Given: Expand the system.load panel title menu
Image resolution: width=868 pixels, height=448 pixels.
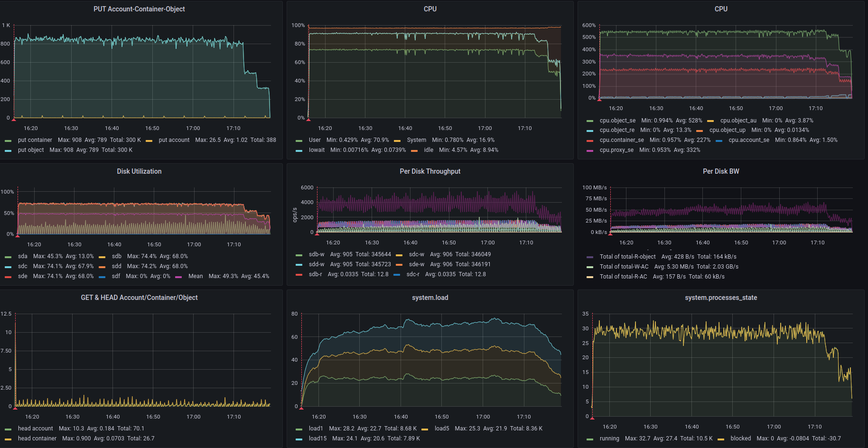Looking at the screenshot, I should (x=430, y=298).
